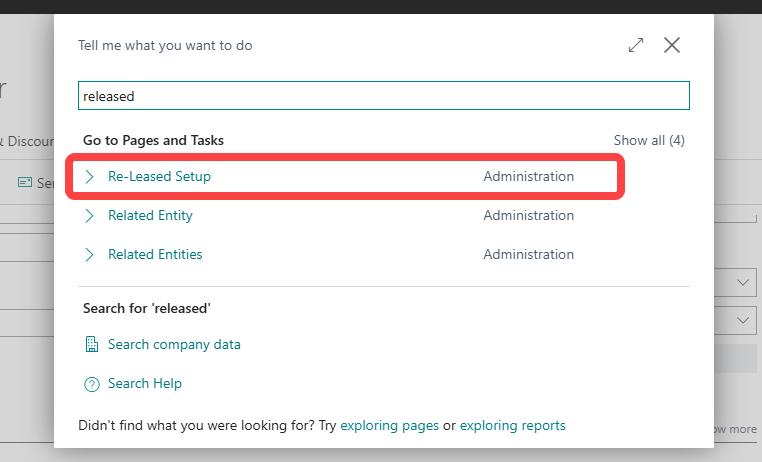
Task: Click the company data building icon
Action: point(91,345)
